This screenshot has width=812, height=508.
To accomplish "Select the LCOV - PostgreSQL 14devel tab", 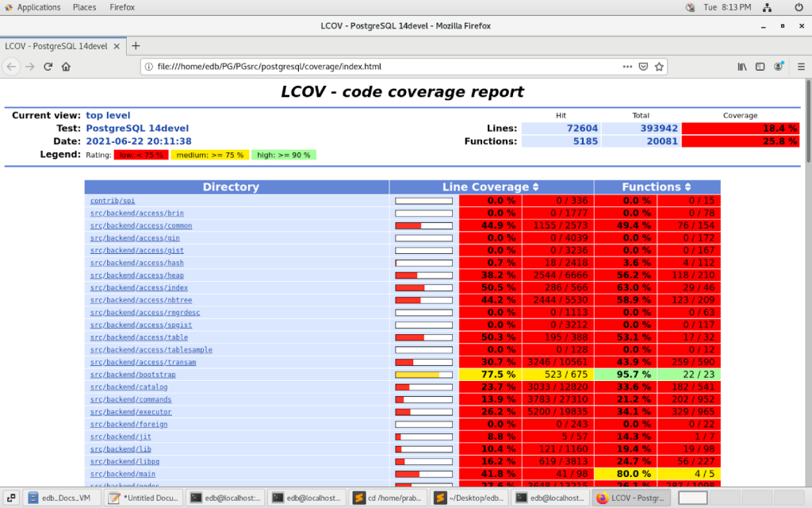I will pyautogui.click(x=56, y=46).
